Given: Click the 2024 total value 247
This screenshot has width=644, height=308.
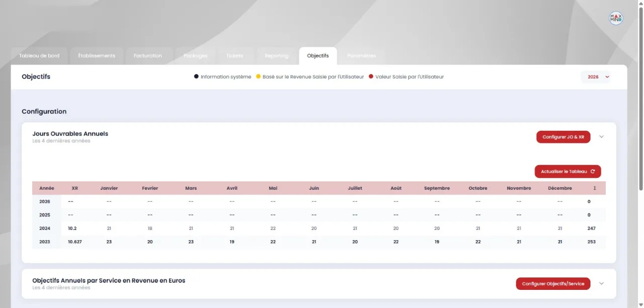Looking at the screenshot, I should (591, 228).
